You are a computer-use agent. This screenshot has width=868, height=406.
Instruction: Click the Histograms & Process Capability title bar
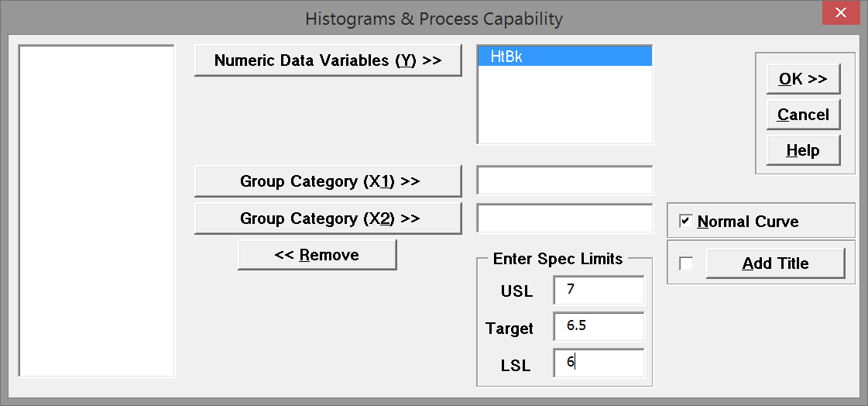tap(434, 18)
